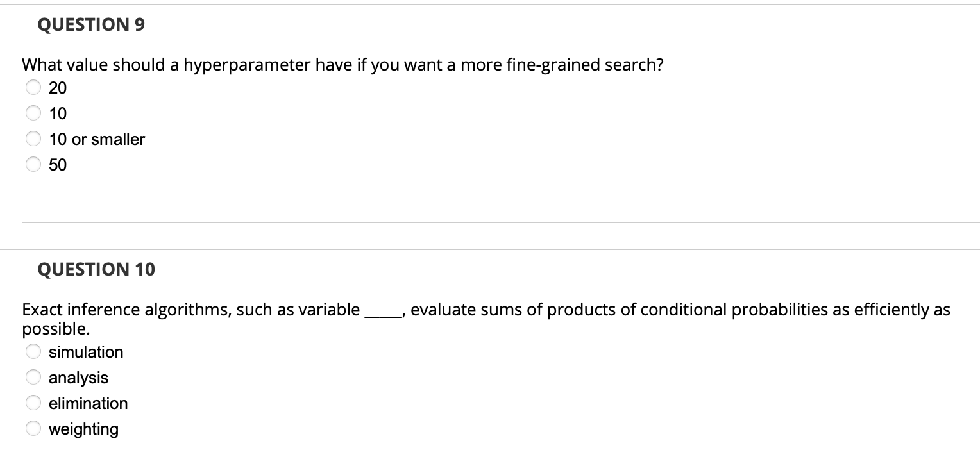The width and height of the screenshot is (980, 450).
Task: Click the answer label text "20"
Action: [x=58, y=88]
